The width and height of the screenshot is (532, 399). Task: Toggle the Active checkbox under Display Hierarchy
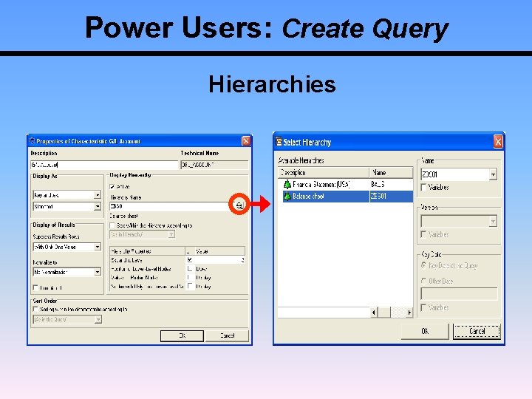[112, 187]
